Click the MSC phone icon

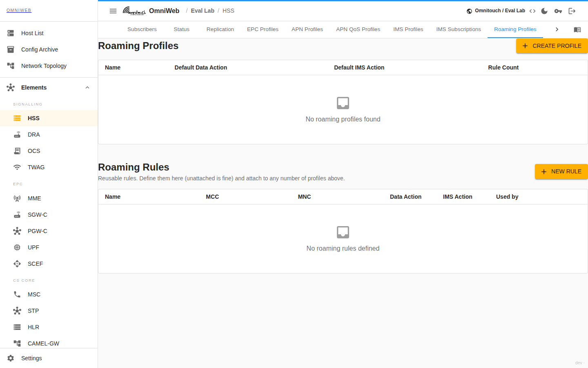[x=17, y=294]
